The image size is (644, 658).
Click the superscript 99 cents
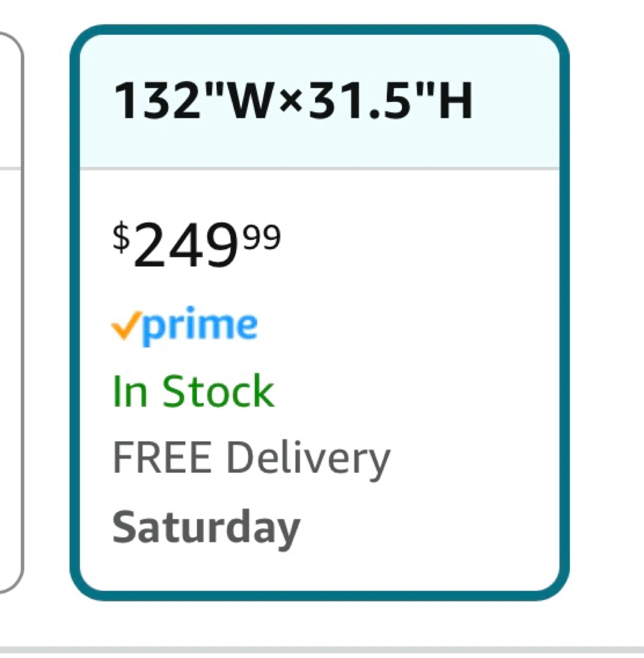point(262,238)
